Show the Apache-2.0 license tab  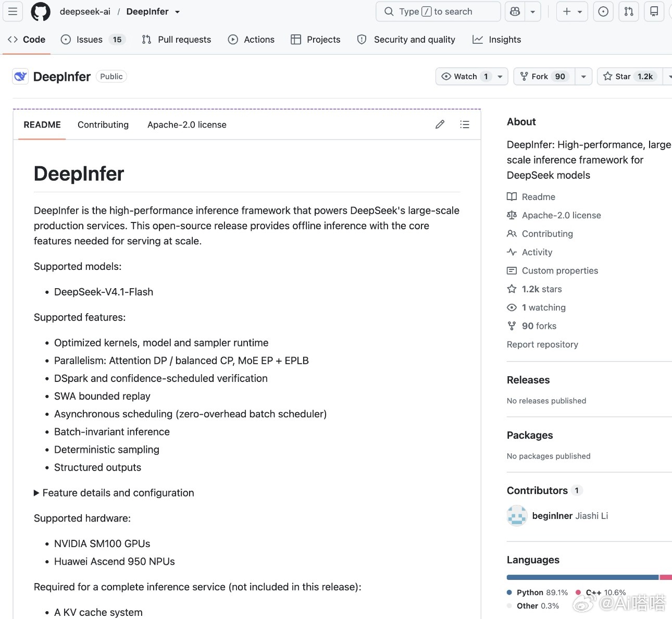point(186,125)
